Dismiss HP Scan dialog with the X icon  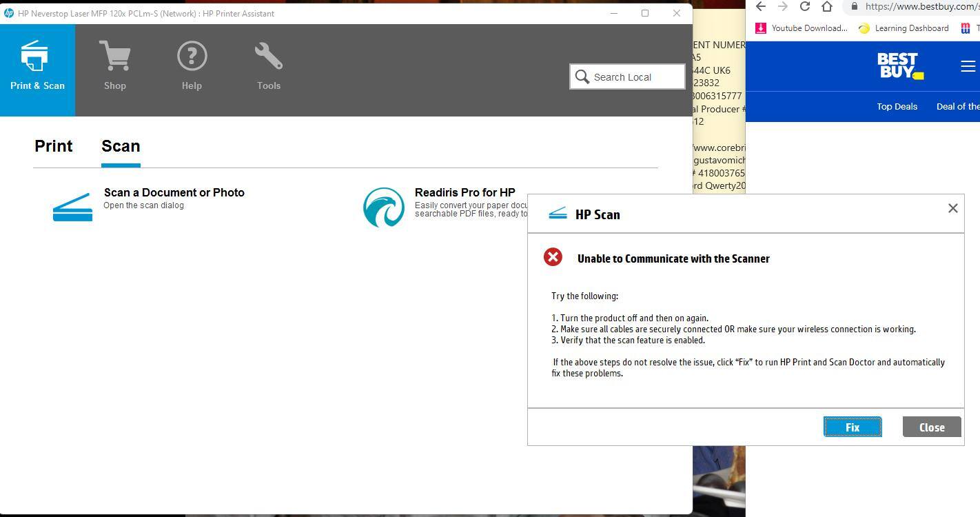click(x=952, y=208)
